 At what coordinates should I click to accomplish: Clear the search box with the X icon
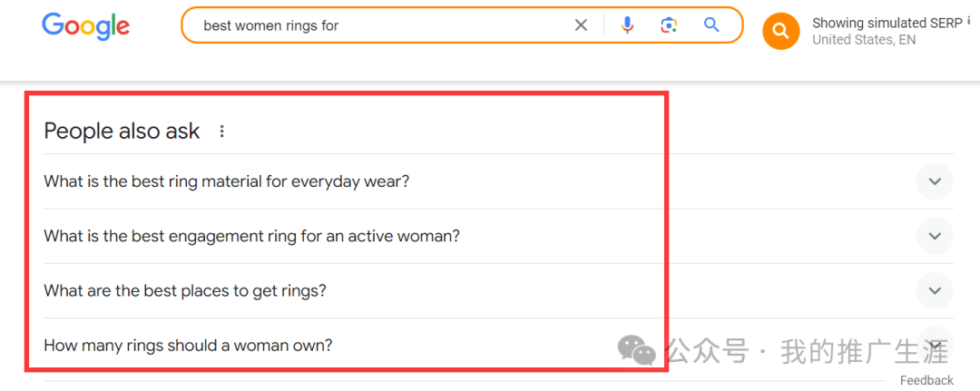pos(582,25)
